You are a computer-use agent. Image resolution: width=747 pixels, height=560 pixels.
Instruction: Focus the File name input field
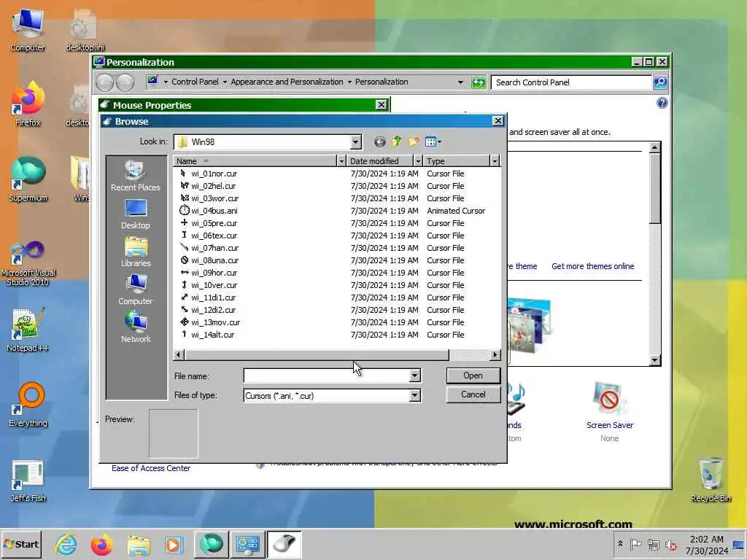click(326, 376)
